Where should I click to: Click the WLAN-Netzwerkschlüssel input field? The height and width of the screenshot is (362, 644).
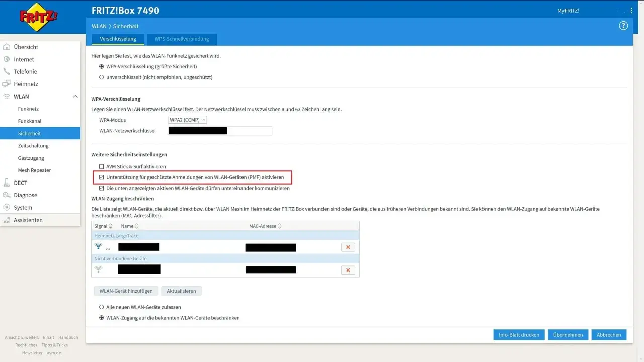220,131
